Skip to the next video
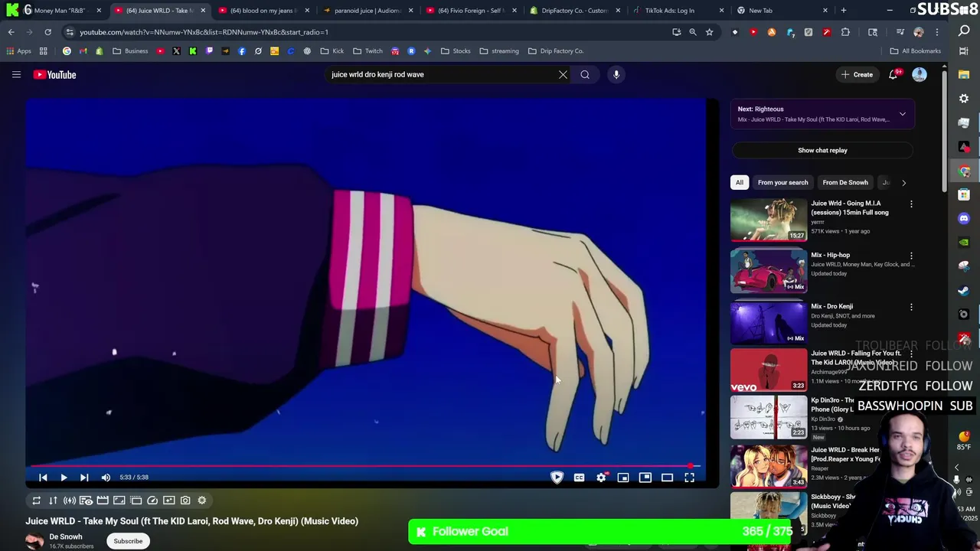Screen dimensions: 980x551 click(x=84, y=478)
